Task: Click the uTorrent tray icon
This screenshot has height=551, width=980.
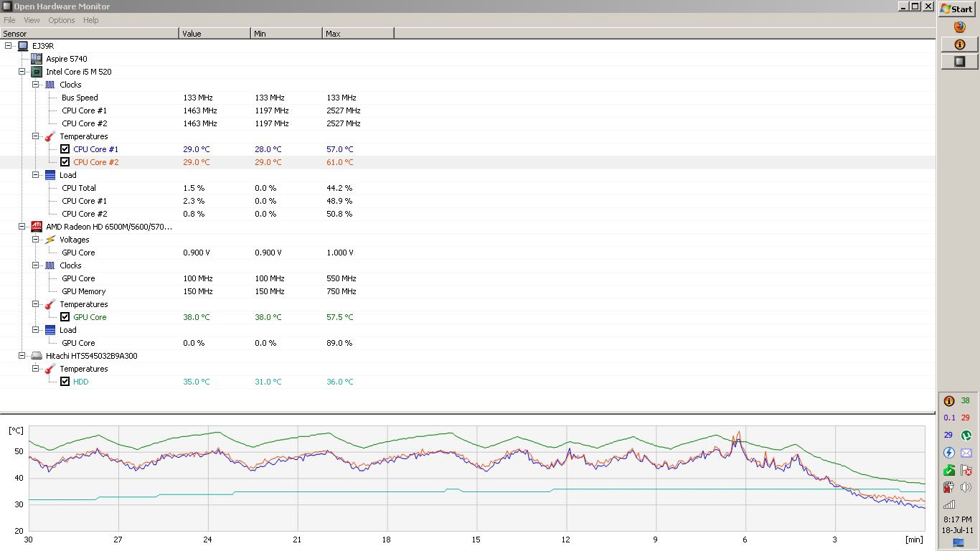Action: click(966, 435)
